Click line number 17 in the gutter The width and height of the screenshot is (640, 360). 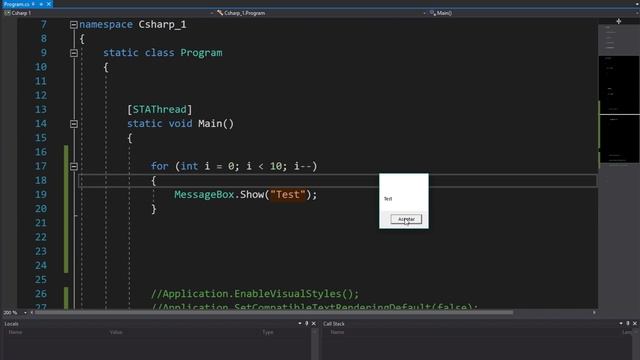pyautogui.click(x=40, y=166)
